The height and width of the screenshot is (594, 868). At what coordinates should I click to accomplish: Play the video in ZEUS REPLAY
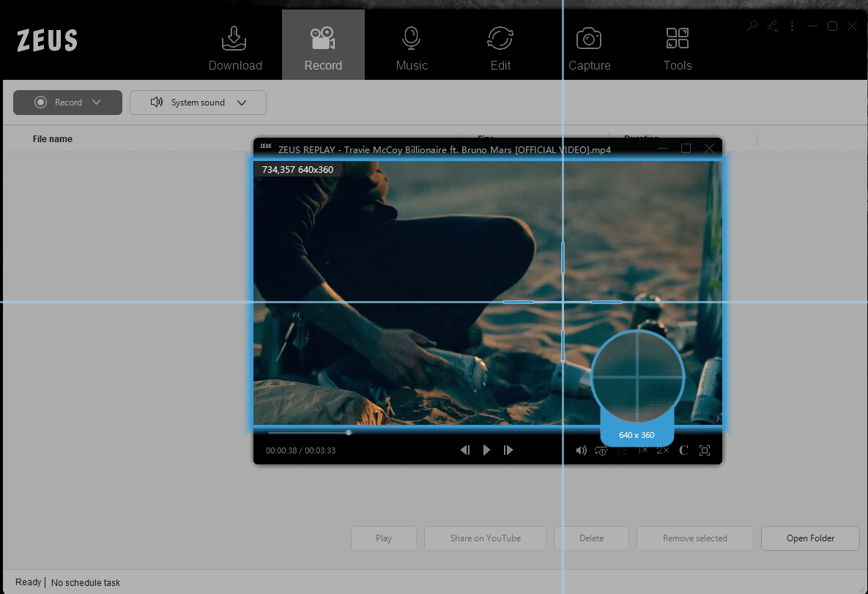[x=486, y=450]
